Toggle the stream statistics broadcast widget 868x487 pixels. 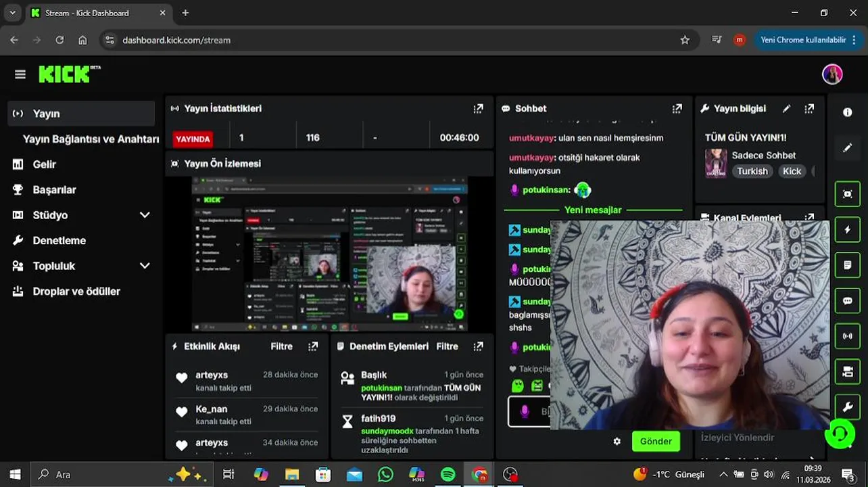click(847, 336)
